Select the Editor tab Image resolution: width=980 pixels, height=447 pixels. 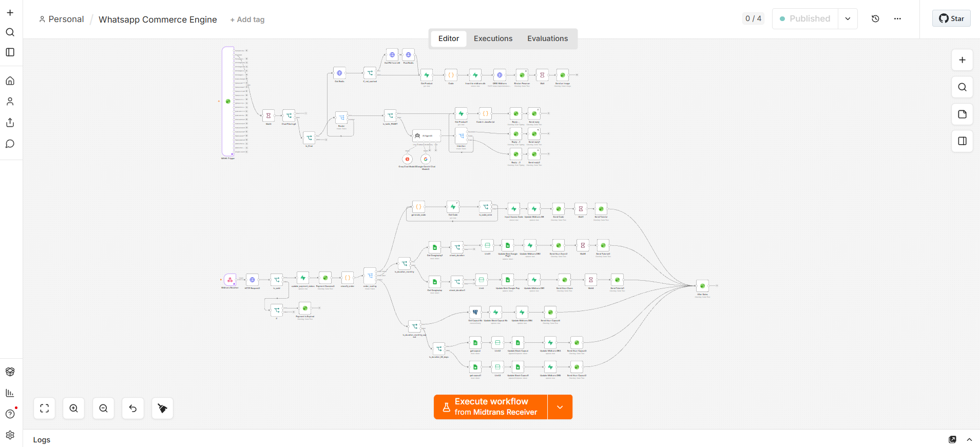click(449, 38)
